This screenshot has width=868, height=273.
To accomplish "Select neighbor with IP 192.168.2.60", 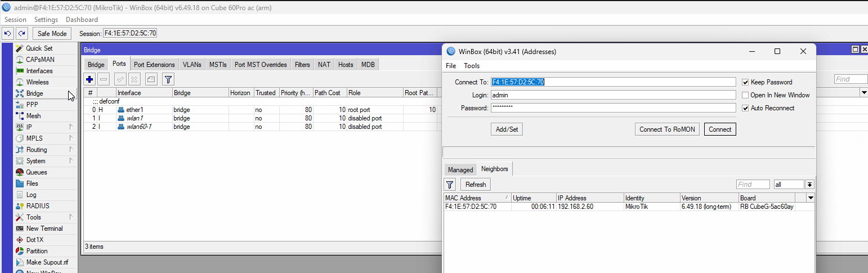I will [x=629, y=207].
